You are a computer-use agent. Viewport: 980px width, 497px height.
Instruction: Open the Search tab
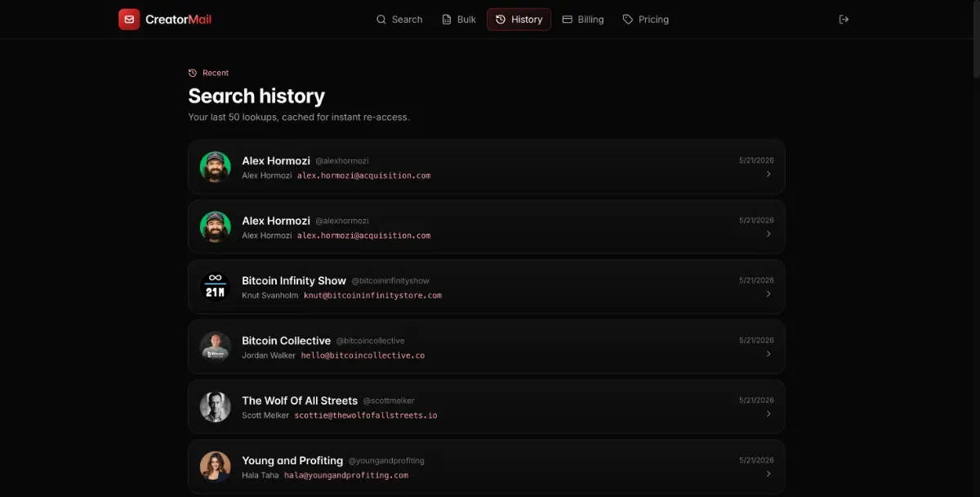399,20
